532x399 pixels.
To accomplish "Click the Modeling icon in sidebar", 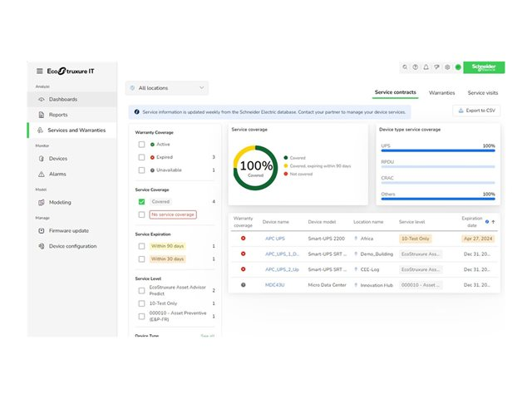I will (x=40, y=202).
